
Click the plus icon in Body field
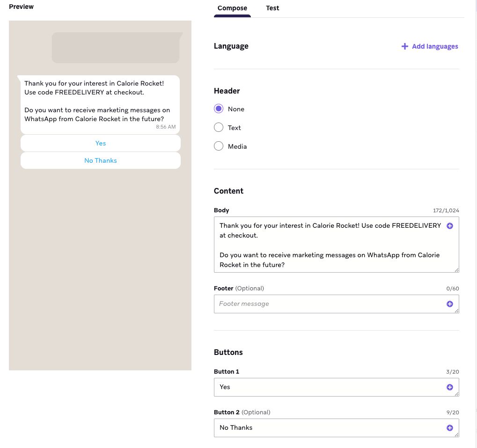450,226
